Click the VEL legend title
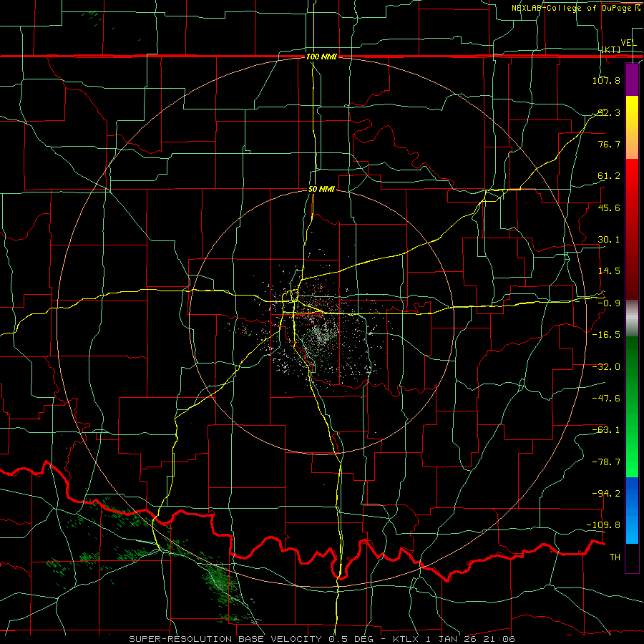 click(x=628, y=43)
